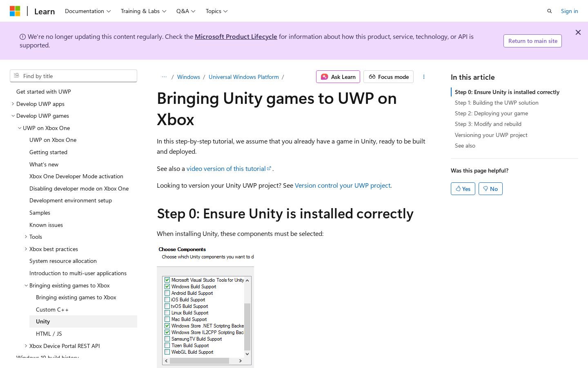Image resolution: width=588 pixels, height=368 pixels.
Task: Open the Samples page
Action: [40, 213]
